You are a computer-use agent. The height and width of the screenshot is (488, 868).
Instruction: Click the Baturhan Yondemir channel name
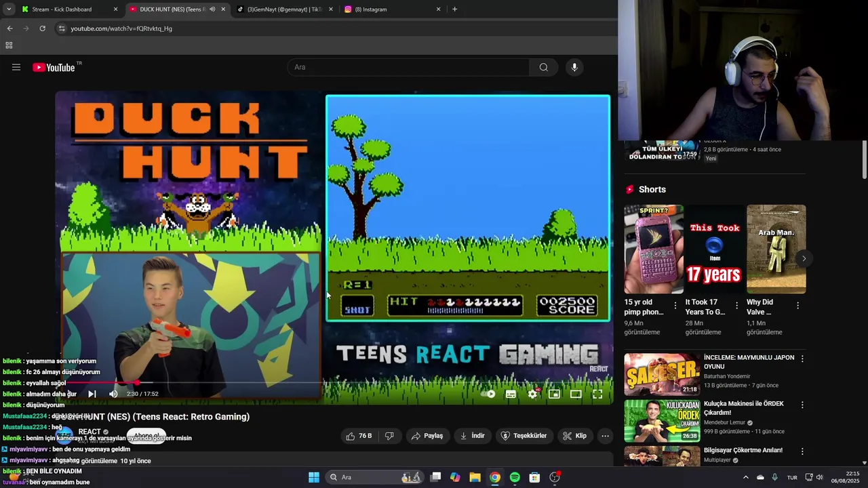click(727, 376)
